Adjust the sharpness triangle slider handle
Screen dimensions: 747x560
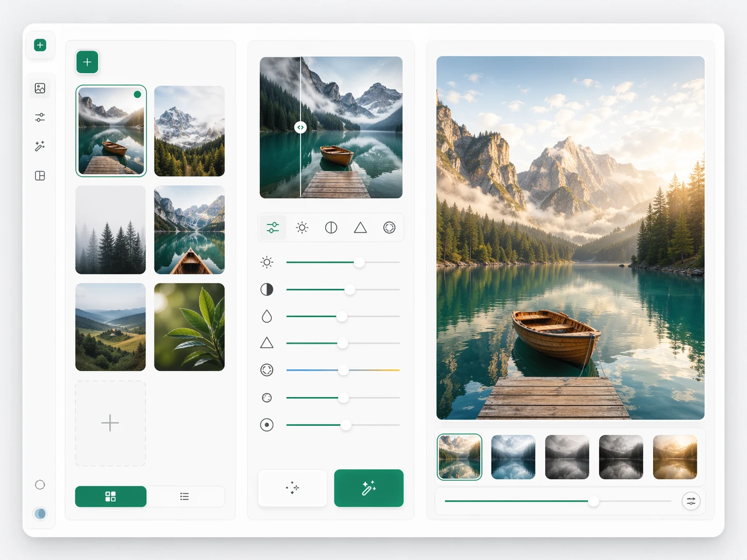pyautogui.click(x=343, y=343)
